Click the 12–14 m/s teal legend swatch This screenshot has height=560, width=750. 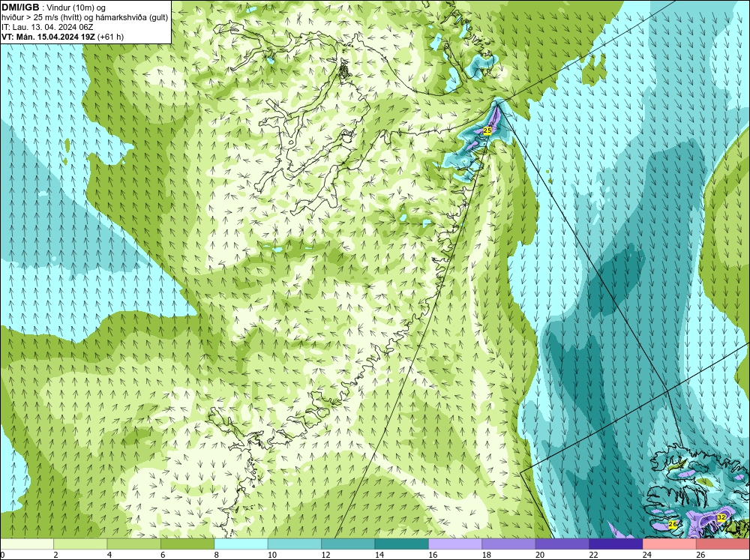348,544
